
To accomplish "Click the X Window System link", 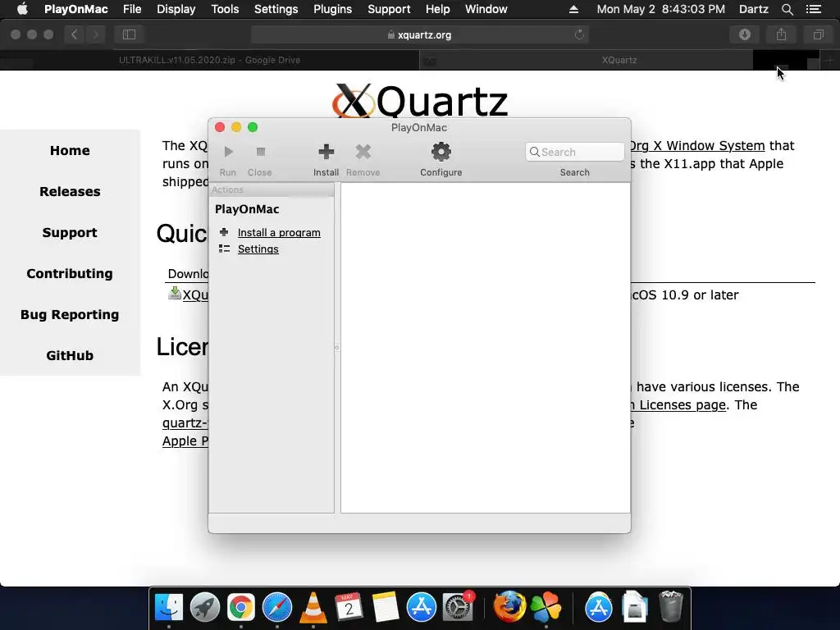I will pos(697,146).
